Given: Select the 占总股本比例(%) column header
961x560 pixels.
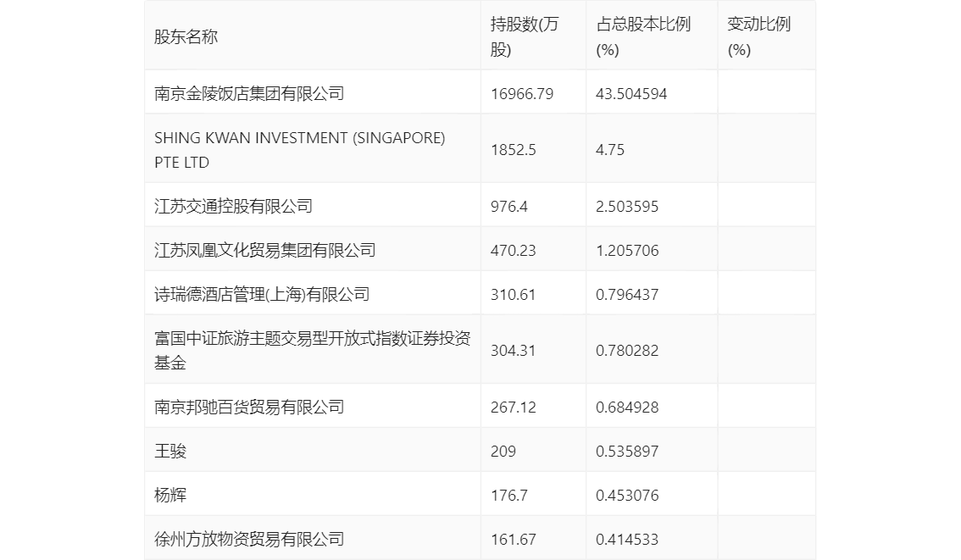Looking at the screenshot, I should coord(643,36).
